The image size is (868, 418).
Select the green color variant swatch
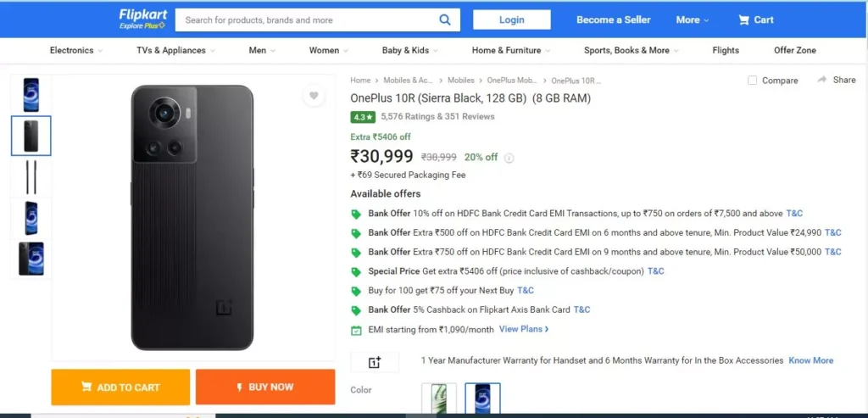click(439, 398)
